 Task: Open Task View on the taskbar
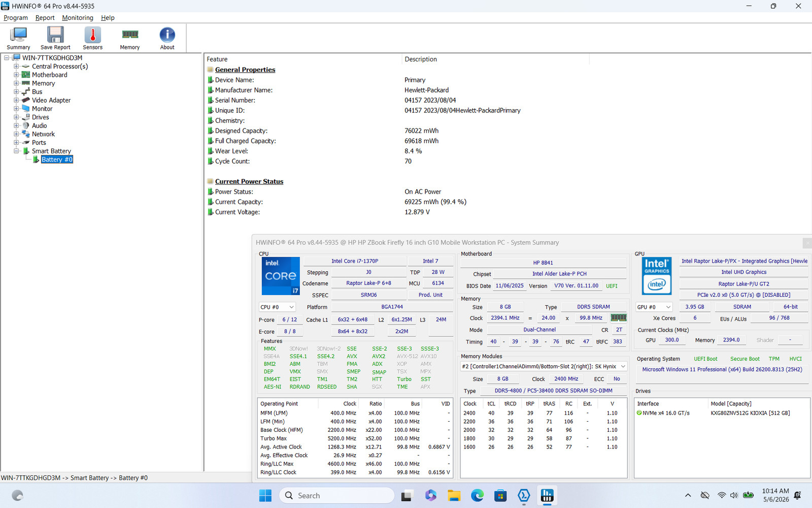click(x=407, y=495)
